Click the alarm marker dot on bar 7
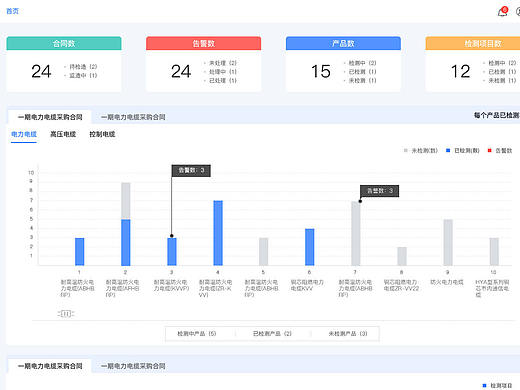 pos(360,201)
